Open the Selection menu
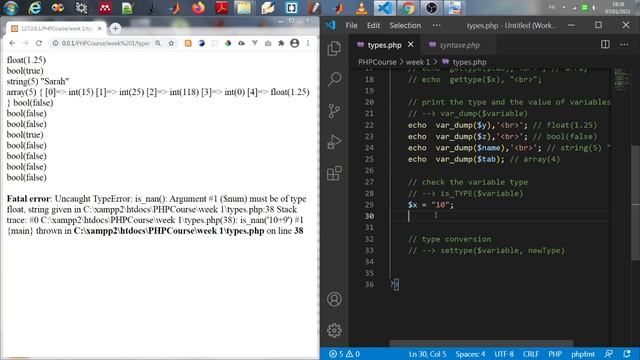640x360 pixels. 405,25
